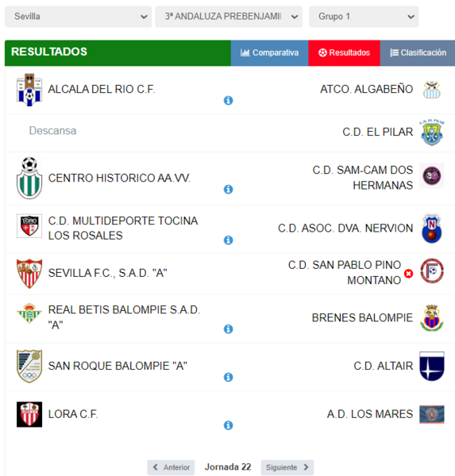Click info icon in Centro Historico match
Viewport: 455px width, 476px height.
tap(228, 189)
